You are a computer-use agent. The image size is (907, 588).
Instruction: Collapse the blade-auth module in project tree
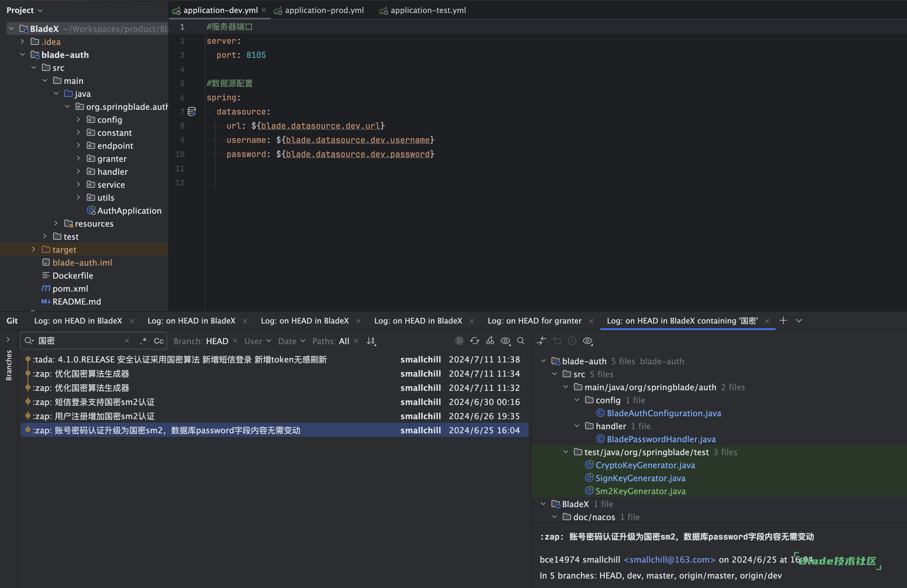(x=22, y=55)
